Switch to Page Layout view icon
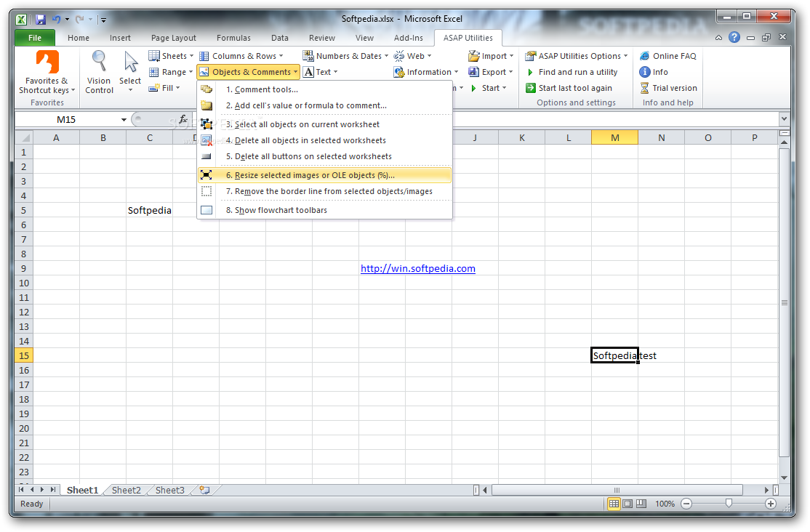This screenshot has height=532, width=810. [627, 504]
